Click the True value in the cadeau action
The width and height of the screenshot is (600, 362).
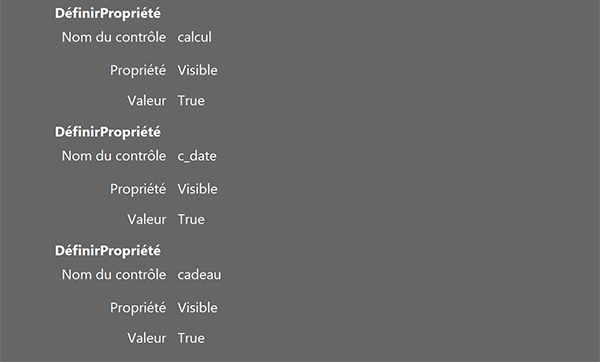[x=191, y=338]
